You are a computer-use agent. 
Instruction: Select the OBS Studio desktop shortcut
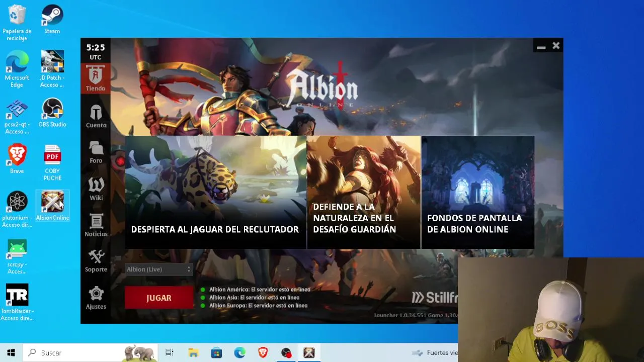[52, 113]
